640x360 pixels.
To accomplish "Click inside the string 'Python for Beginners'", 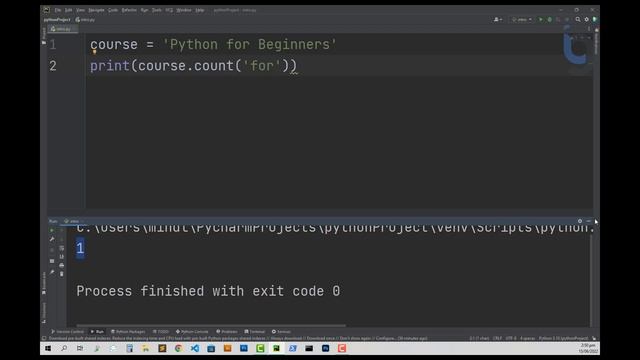I will [249, 44].
